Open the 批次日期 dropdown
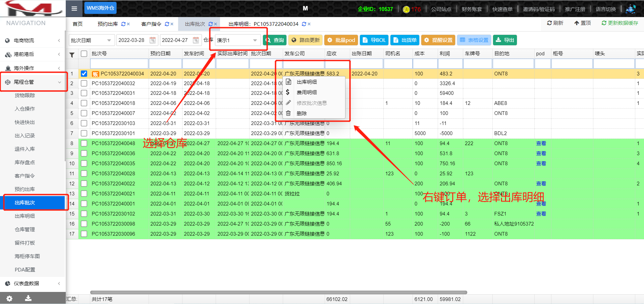Viewport: 644px width, 304px height. 91,40
